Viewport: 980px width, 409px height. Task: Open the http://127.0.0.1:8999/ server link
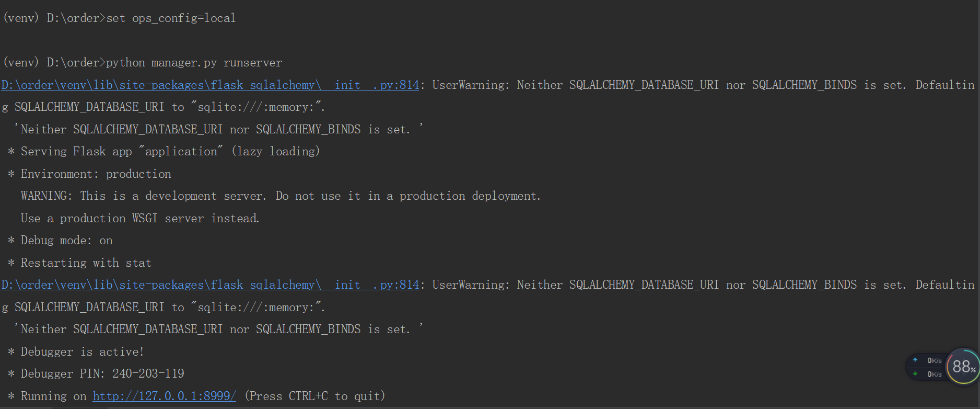tap(164, 396)
